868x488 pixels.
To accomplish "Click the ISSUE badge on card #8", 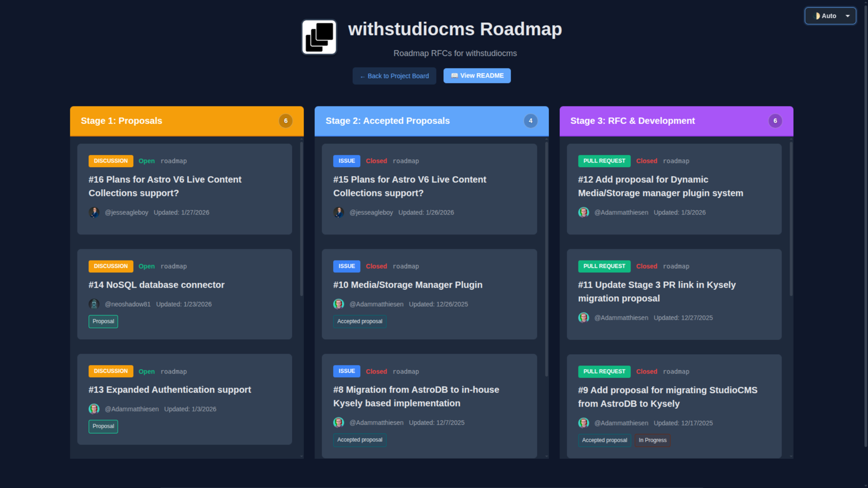I will click(x=347, y=371).
